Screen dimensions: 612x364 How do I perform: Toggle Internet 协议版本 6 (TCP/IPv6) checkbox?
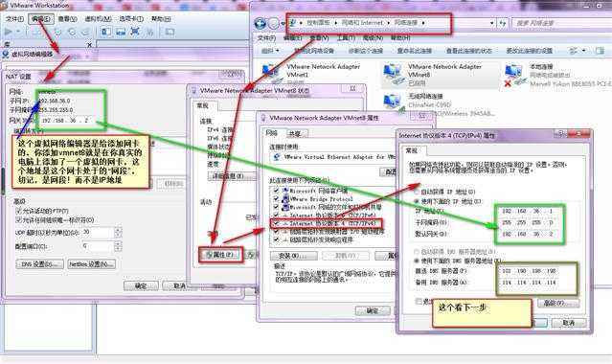[x=277, y=216]
